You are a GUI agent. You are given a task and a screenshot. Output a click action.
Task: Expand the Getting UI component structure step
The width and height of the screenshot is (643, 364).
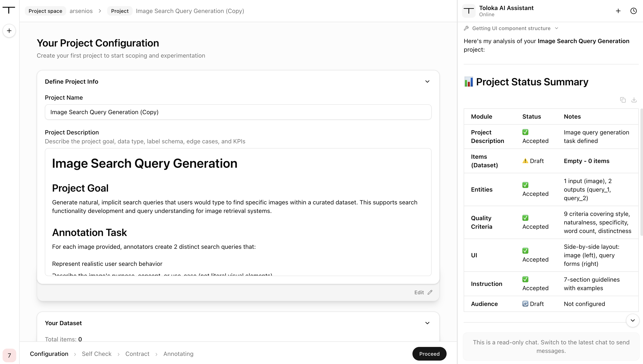(x=511, y=28)
